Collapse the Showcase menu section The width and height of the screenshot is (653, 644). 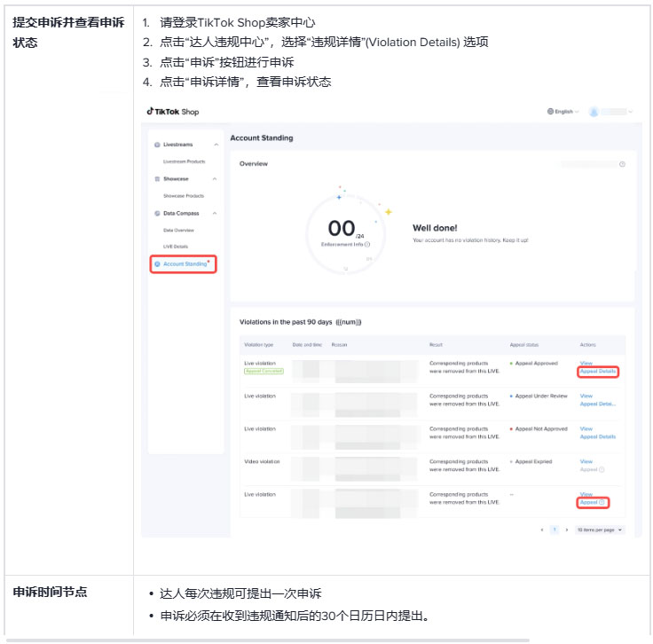tap(215, 178)
